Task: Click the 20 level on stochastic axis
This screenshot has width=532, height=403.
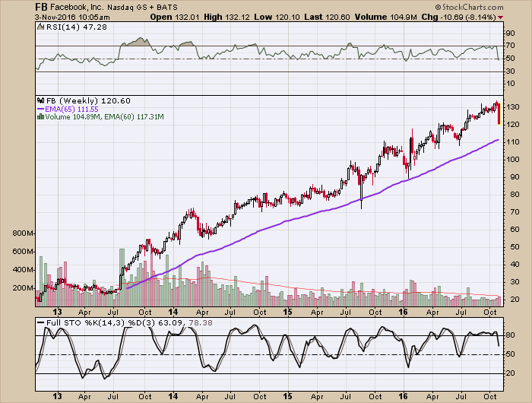Action: coord(510,373)
